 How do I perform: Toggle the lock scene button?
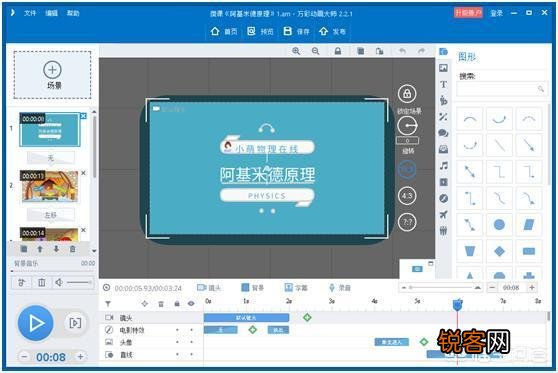tap(407, 94)
